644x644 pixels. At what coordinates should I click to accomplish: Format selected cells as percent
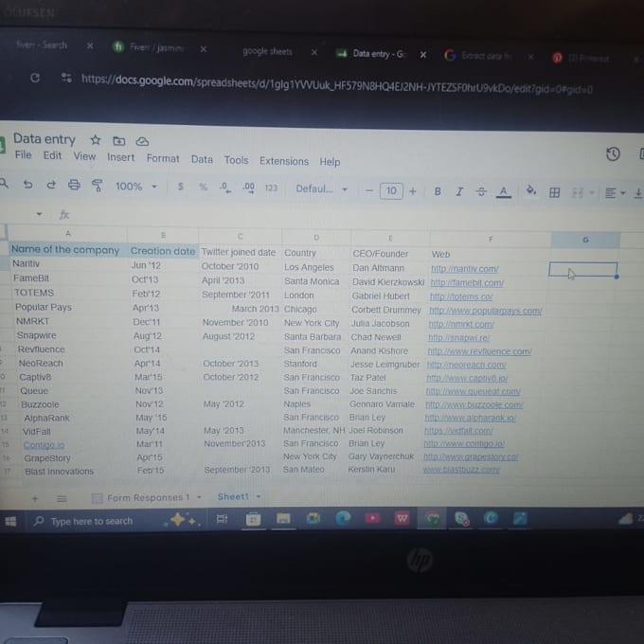point(203,188)
